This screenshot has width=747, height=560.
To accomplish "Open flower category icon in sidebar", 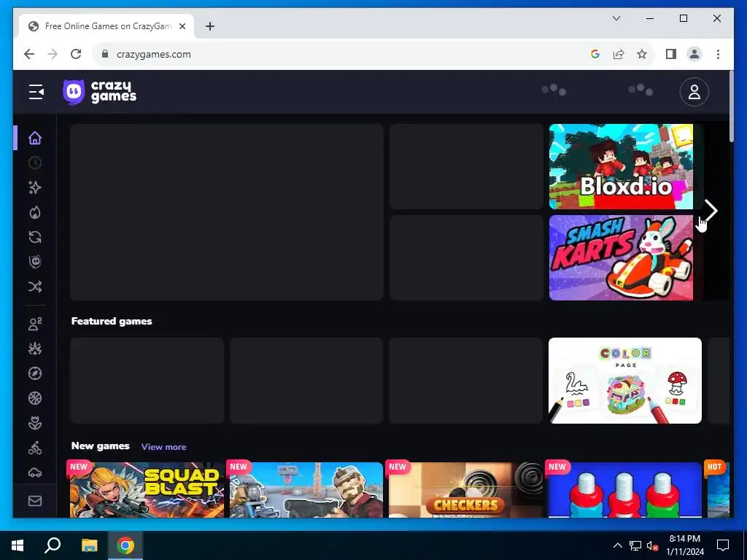I will tap(35, 423).
